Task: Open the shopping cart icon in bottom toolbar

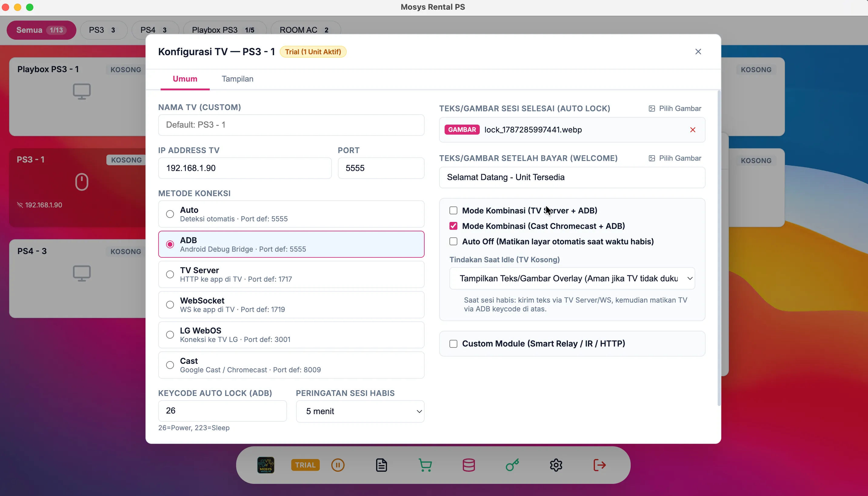Action: click(x=425, y=465)
